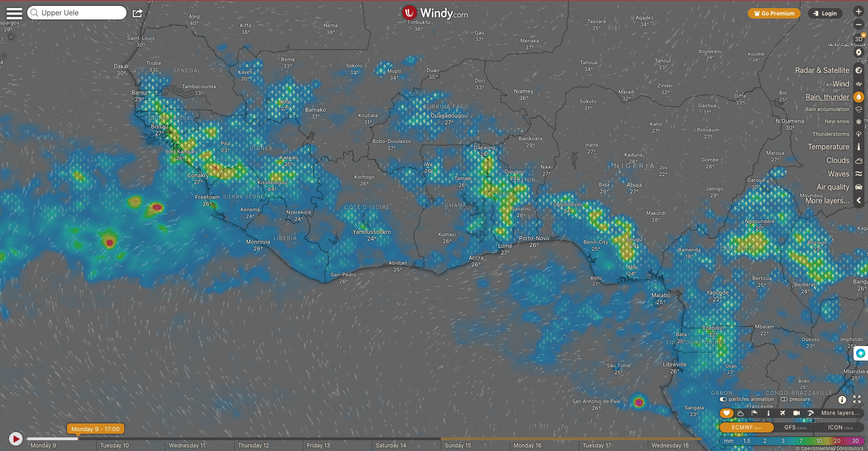Show webcams camera icon in bottom bar
Screen dimensions: 868x451
pos(797,413)
